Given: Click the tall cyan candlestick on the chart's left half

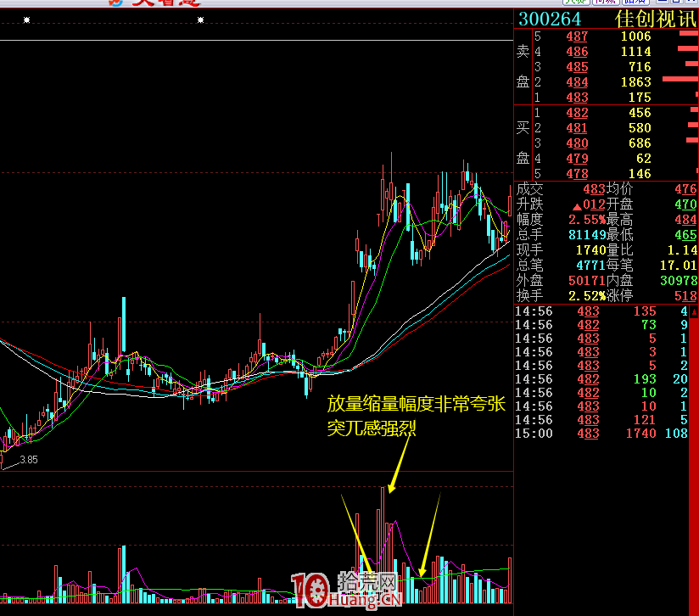Looking at the screenshot, I should tap(124, 324).
